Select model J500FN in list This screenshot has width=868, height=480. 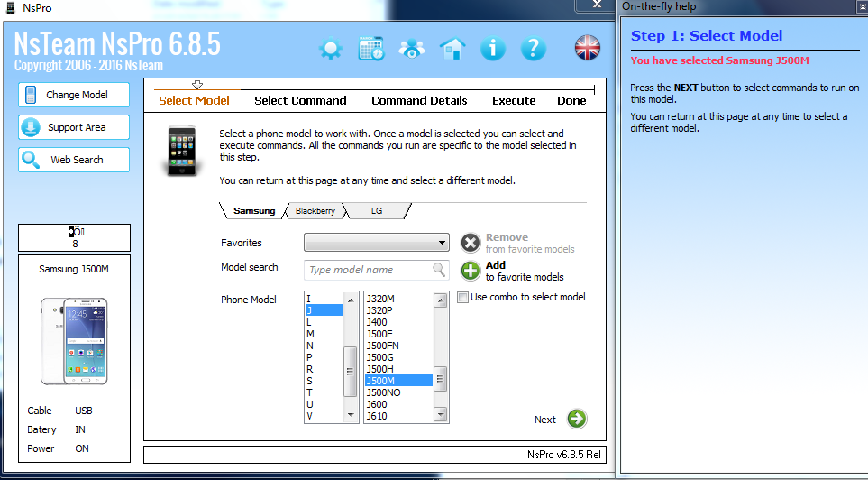398,346
